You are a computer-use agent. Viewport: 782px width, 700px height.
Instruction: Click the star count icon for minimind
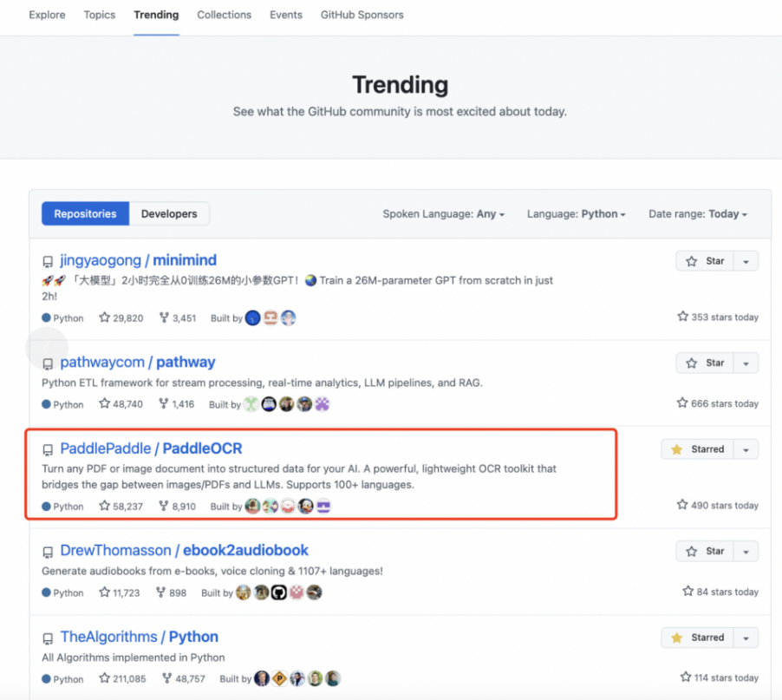click(104, 317)
